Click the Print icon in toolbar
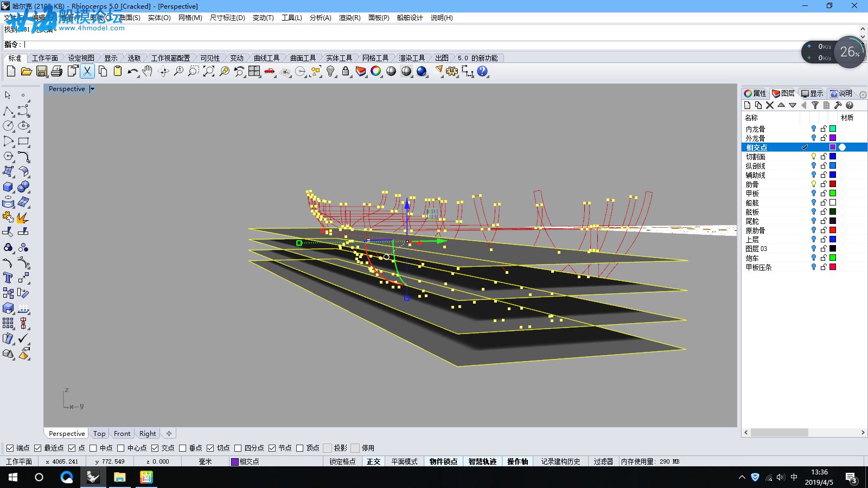The width and height of the screenshot is (868, 488). (x=56, y=71)
